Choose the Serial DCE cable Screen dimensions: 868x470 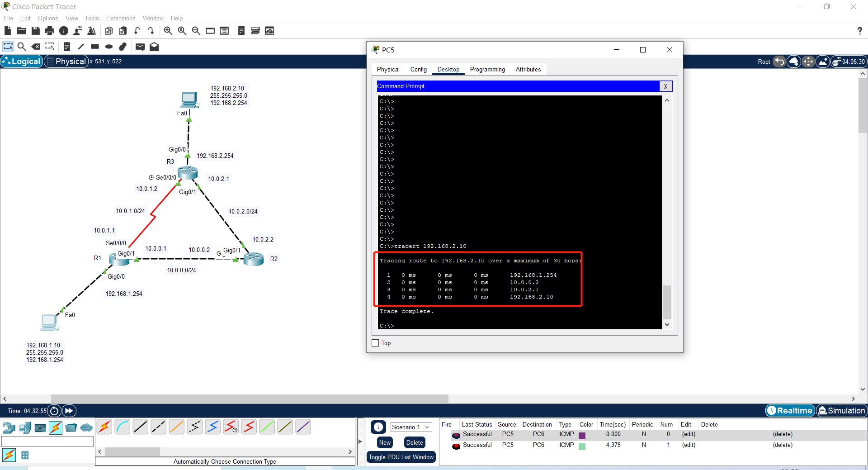click(231, 427)
